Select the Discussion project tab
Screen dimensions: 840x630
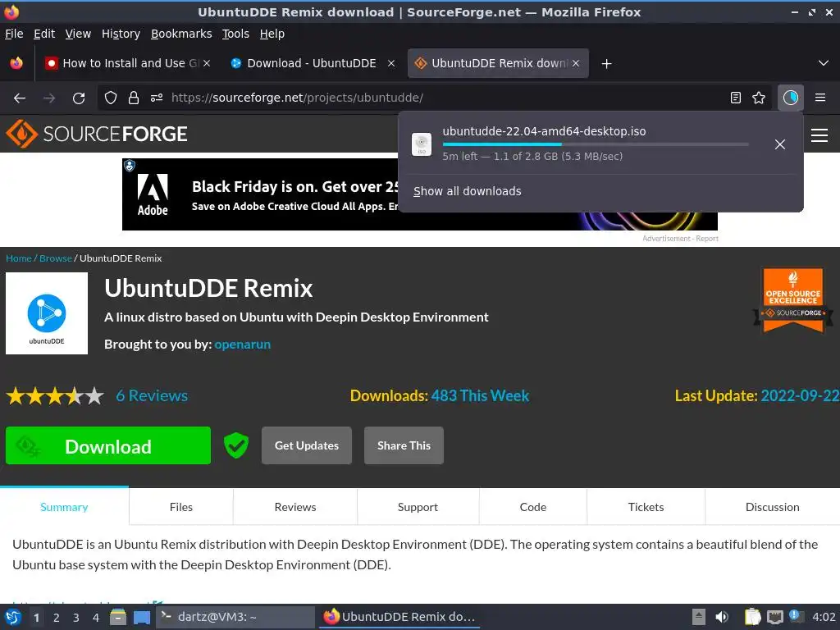click(773, 507)
